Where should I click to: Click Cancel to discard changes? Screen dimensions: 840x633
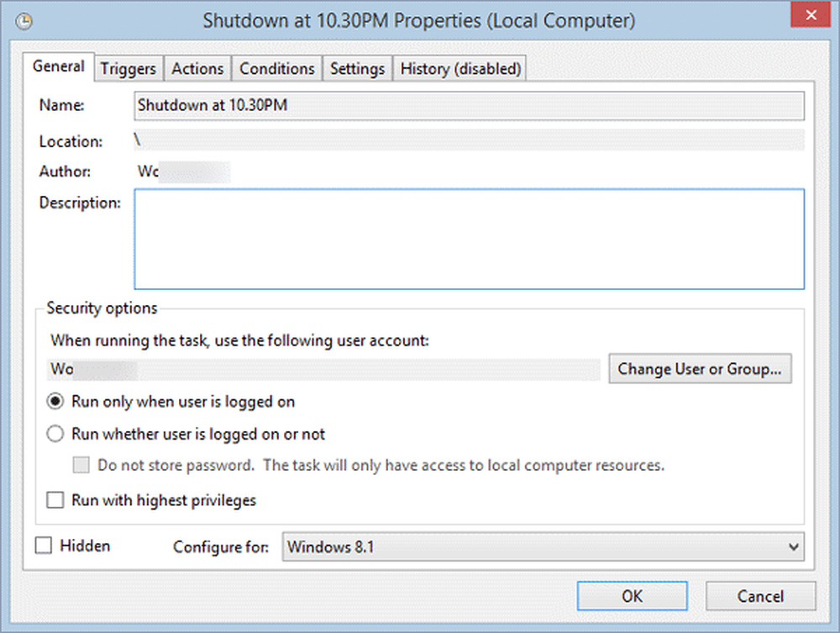760,596
